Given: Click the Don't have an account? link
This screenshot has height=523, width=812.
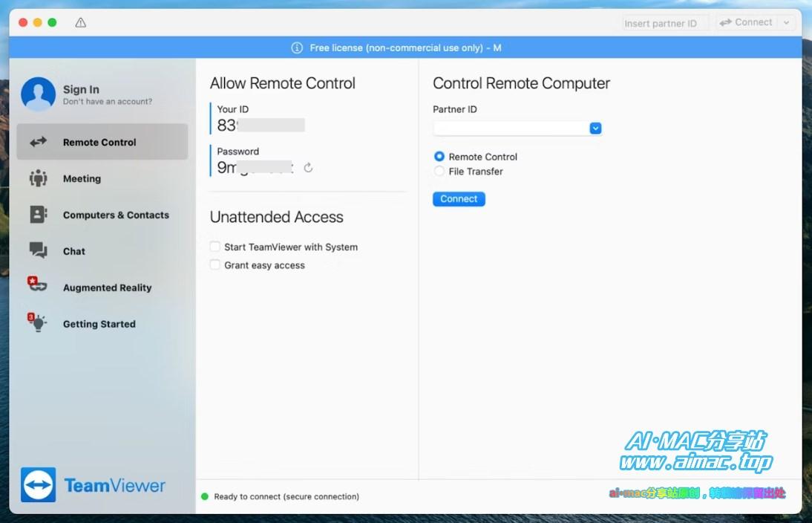Looking at the screenshot, I should 108,102.
